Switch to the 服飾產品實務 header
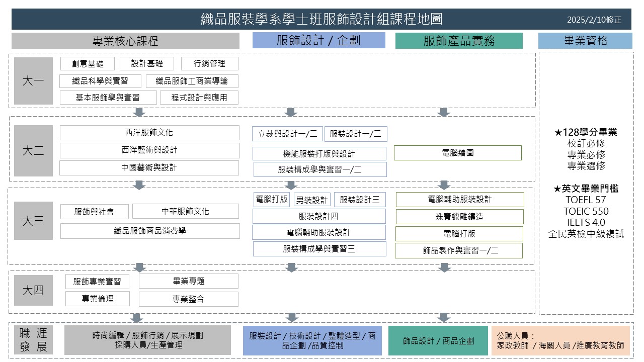 click(459, 41)
